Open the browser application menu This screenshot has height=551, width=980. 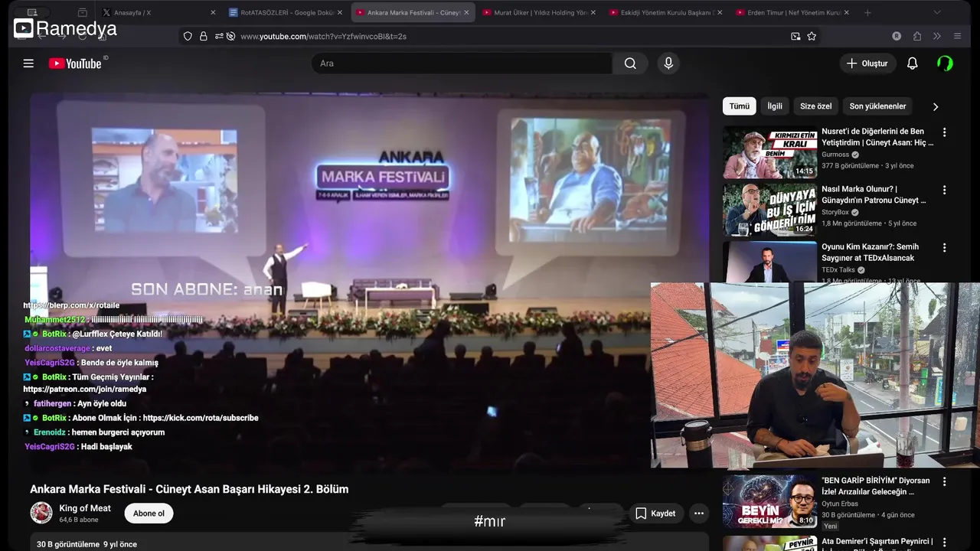pyautogui.click(x=957, y=36)
